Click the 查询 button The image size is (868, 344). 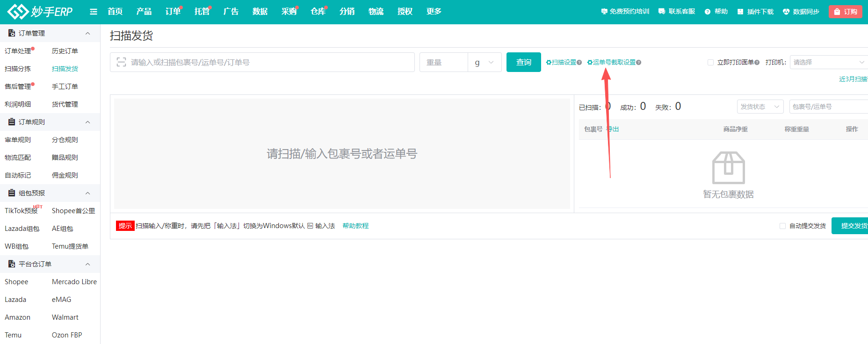click(523, 62)
